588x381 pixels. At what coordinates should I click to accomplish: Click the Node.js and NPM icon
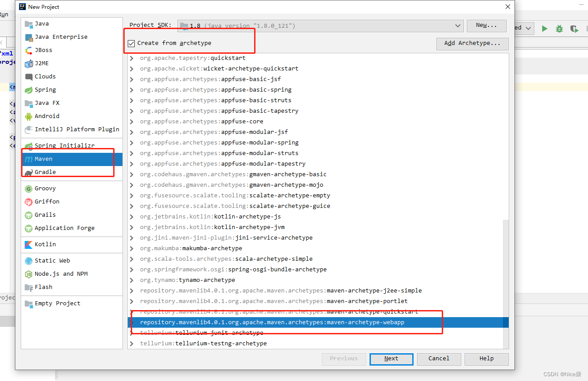[29, 274]
